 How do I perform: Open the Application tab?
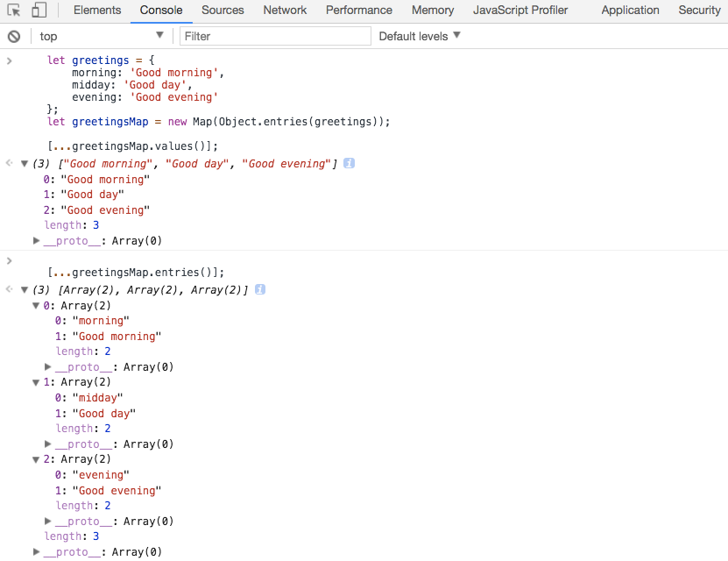[x=630, y=11]
